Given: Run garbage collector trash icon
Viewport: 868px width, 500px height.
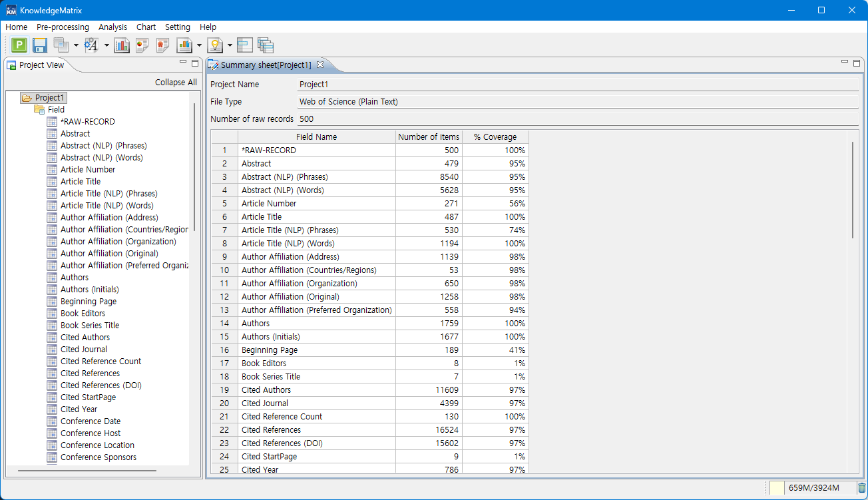Looking at the screenshot, I should tap(862, 488).
